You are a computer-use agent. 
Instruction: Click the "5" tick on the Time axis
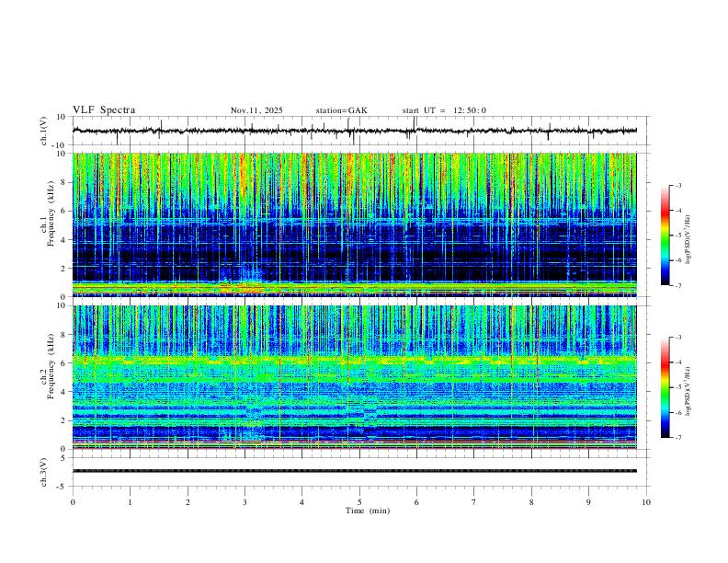pyautogui.click(x=359, y=502)
